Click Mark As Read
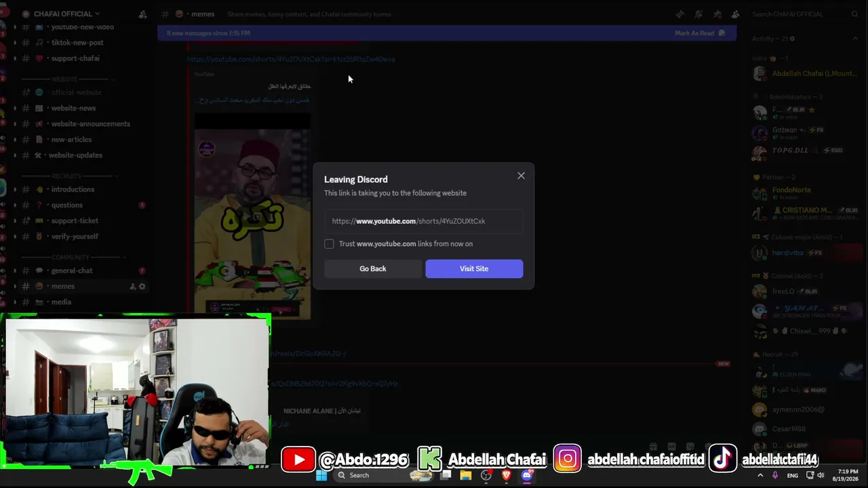This screenshot has height=488, width=868. (700, 33)
